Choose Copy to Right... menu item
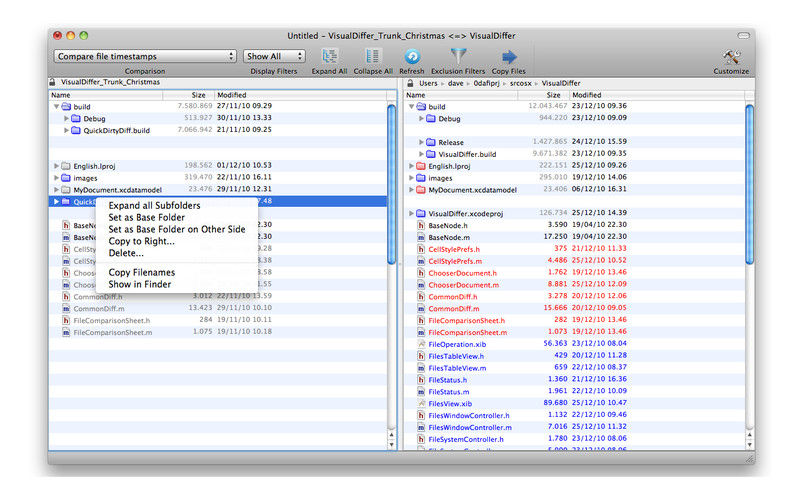 pos(177,241)
